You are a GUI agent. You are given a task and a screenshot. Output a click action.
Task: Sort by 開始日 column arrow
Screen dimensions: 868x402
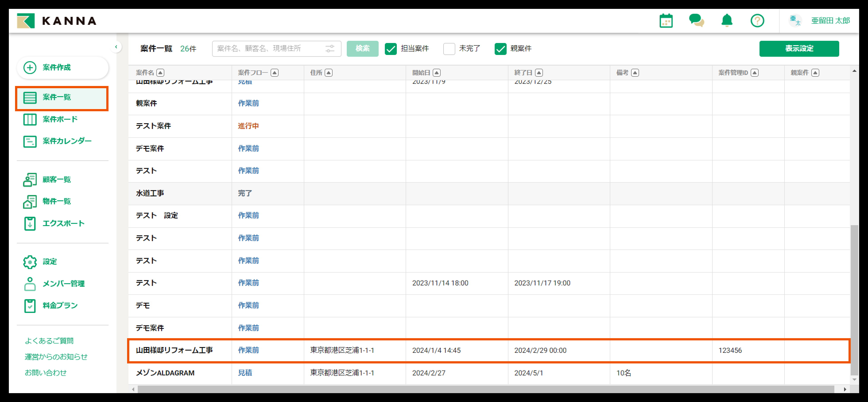point(437,73)
